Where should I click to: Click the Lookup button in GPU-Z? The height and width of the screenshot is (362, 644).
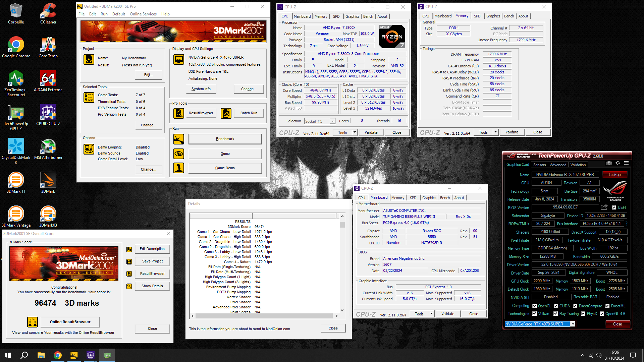click(614, 175)
